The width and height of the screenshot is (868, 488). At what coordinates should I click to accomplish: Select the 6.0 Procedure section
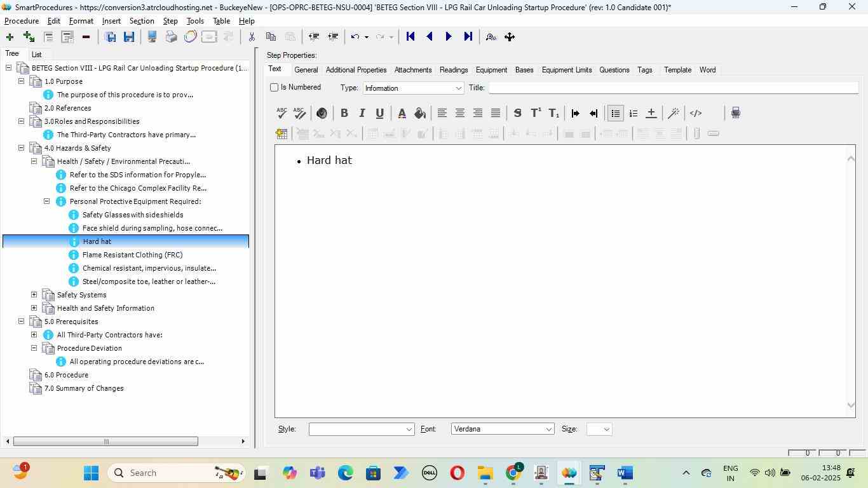pyautogui.click(x=66, y=375)
